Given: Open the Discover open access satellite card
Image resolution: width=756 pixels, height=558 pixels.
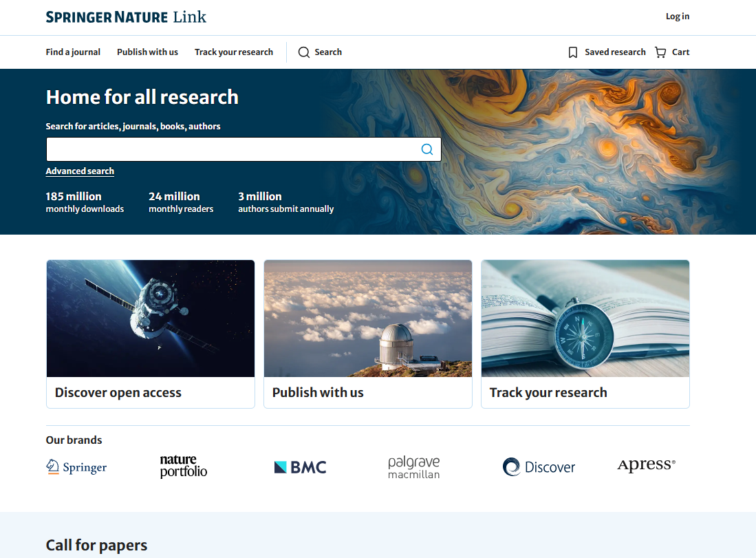Looking at the screenshot, I should (x=150, y=334).
